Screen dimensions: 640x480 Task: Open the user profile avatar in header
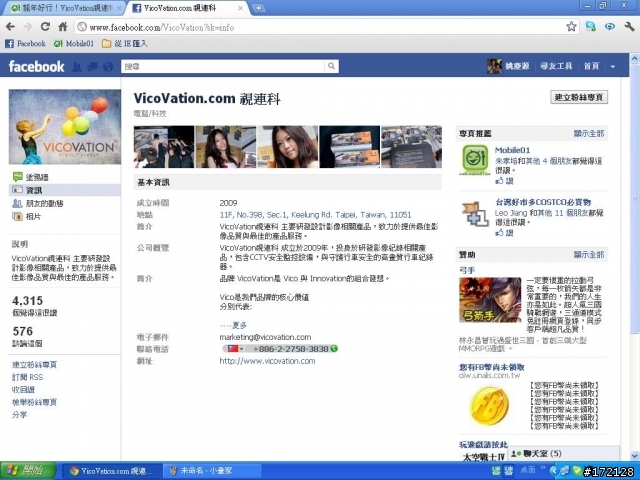494,66
